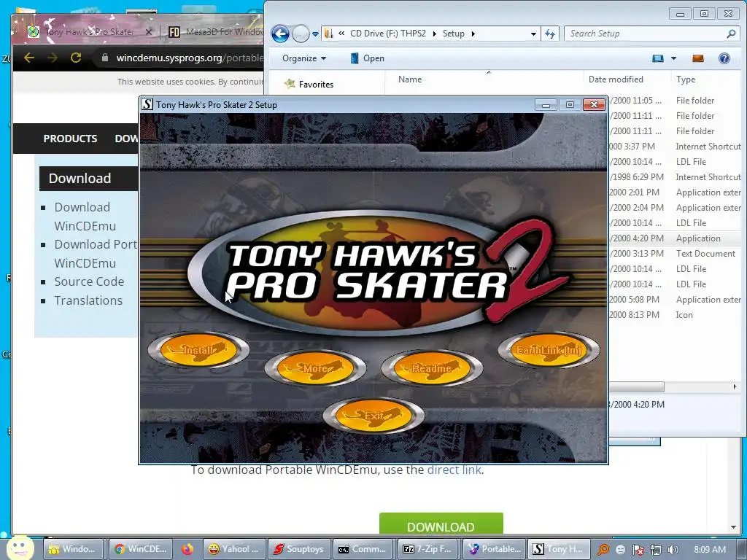The image size is (747, 560).
Task: Reload the wincdemu page
Action: click(x=76, y=58)
